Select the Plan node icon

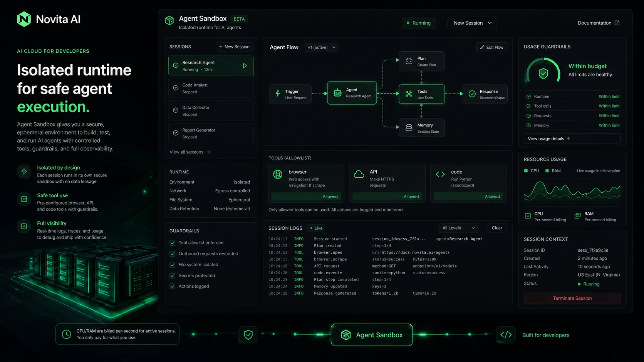[409, 61]
